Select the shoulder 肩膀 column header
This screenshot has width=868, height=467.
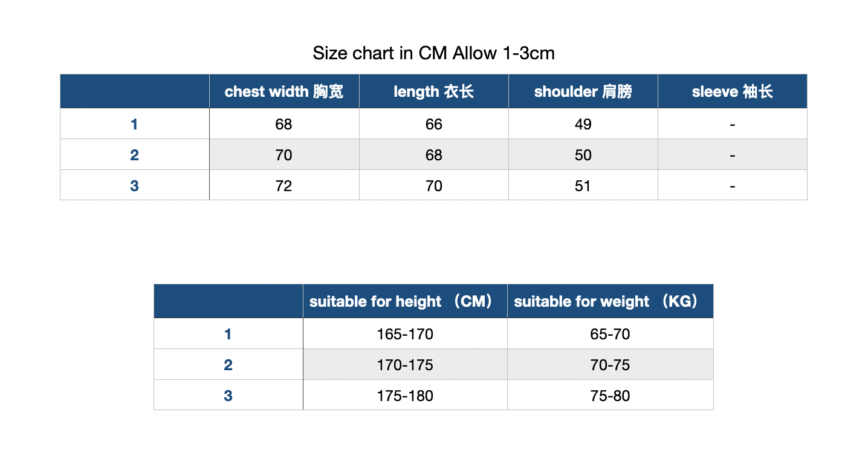[x=583, y=91]
